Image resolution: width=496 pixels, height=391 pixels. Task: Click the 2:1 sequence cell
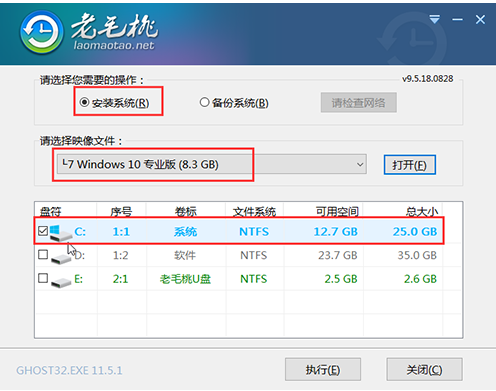120,279
